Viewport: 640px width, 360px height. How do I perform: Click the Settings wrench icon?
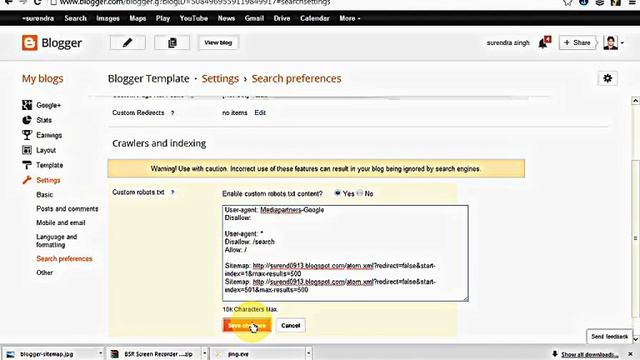point(27,180)
